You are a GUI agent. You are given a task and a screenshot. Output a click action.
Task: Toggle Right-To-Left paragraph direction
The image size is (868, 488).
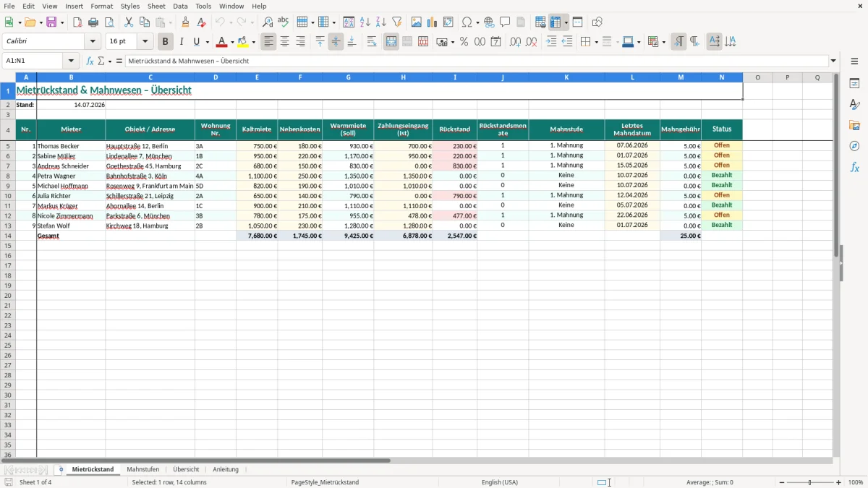[x=694, y=42]
